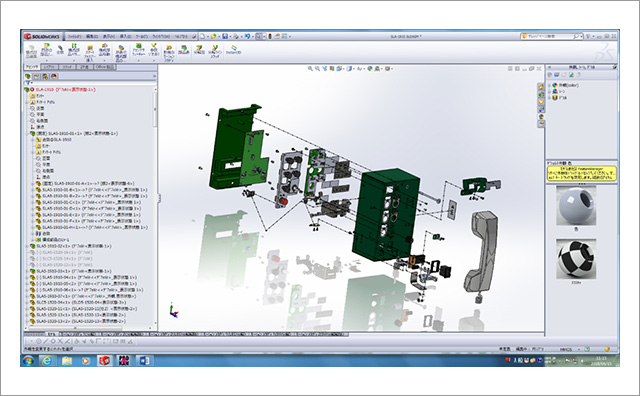Expand the 外観(color) appearance node
640x396 pixels.
coord(549,85)
